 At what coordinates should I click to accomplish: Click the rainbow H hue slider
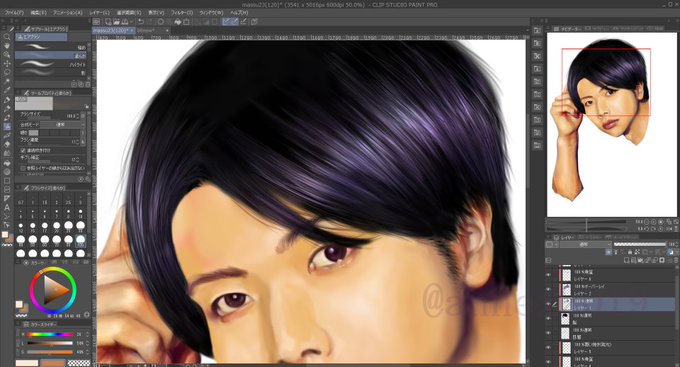[50, 334]
